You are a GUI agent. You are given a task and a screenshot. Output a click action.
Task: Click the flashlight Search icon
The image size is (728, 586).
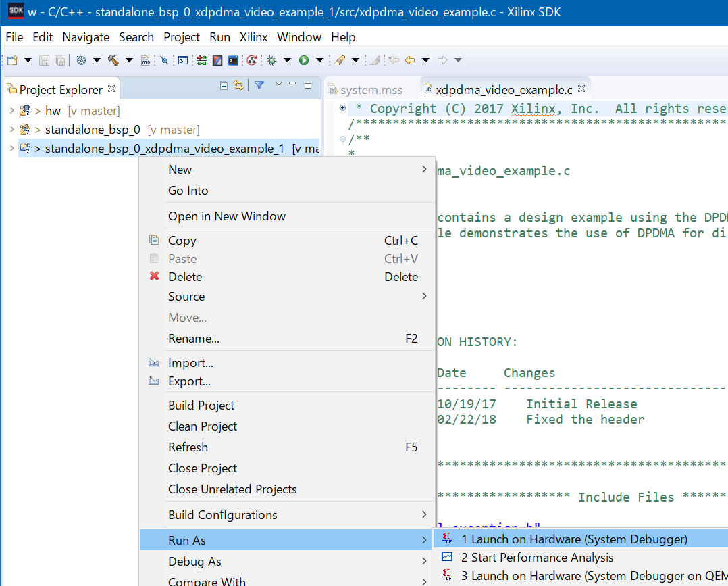(340, 60)
